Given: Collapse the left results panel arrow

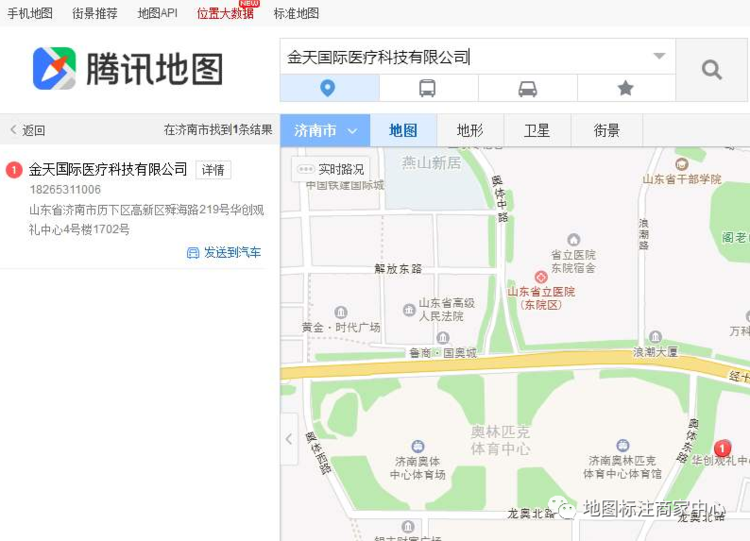Looking at the screenshot, I should 289,439.
